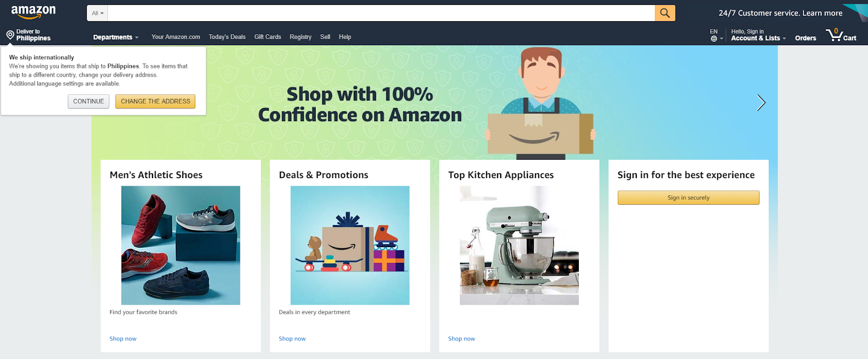Open the shopping cart icon
Image resolution: width=868 pixels, height=359 pixels.
pyautogui.click(x=840, y=35)
